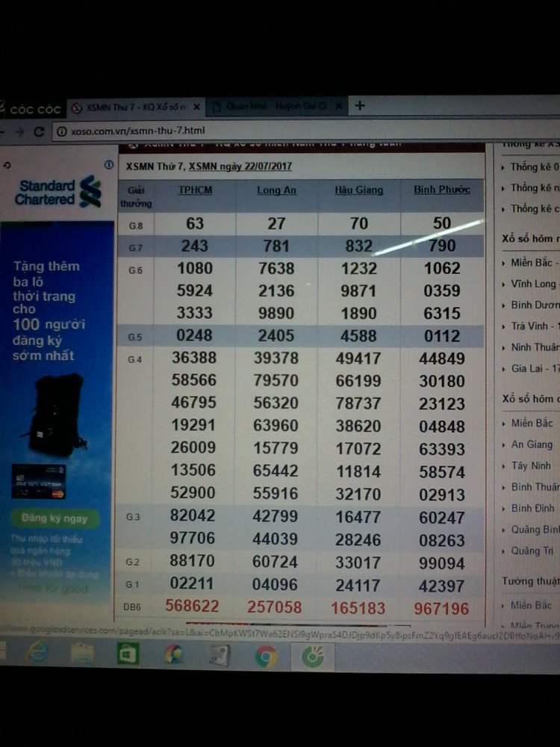Click the forward navigation arrow

[18, 131]
